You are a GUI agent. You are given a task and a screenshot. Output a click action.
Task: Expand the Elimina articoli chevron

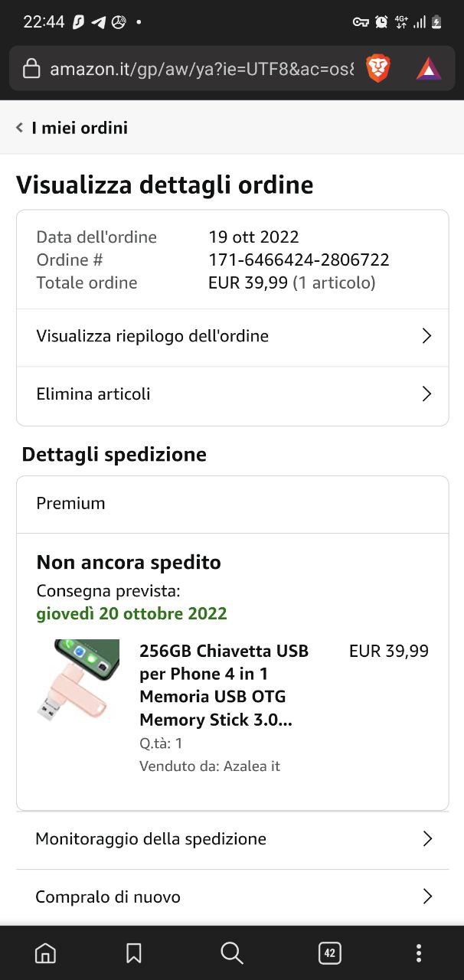tap(427, 394)
